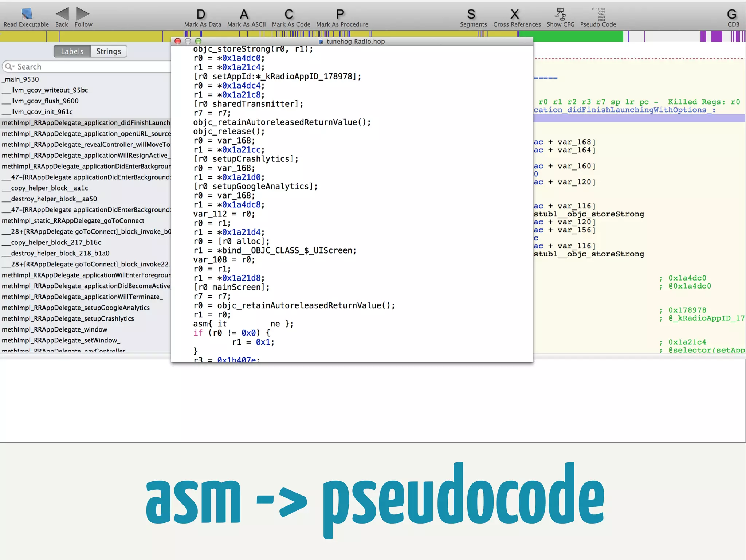Click the Show CFG graph icon
Screen dimensions: 746x560
(x=560, y=14)
